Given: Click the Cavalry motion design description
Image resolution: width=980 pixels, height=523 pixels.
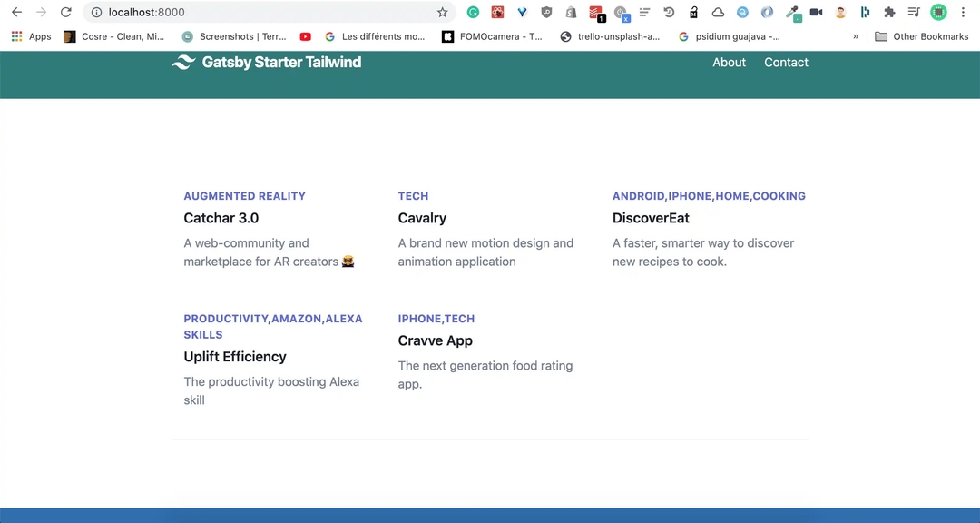Looking at the screenshot, I should pyautogui.click(x=485, y=252).
